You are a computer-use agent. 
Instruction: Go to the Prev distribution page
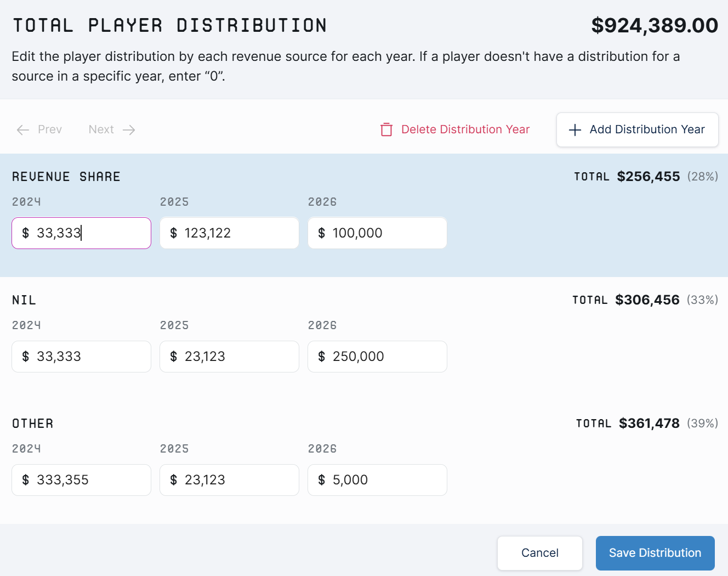click(x=39, y=129)
